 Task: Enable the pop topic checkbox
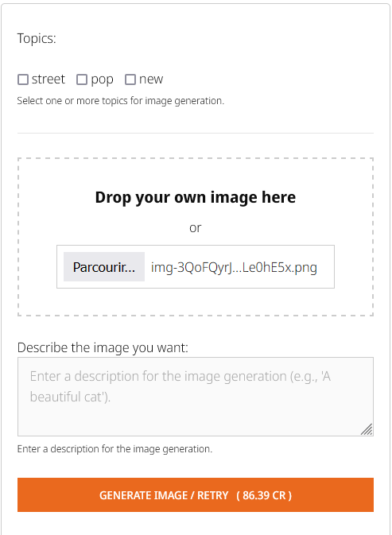tap(82, 79)
